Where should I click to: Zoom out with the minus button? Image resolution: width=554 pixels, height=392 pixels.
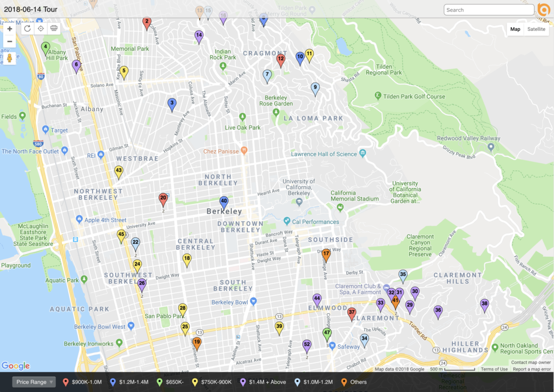pos(10,41)
